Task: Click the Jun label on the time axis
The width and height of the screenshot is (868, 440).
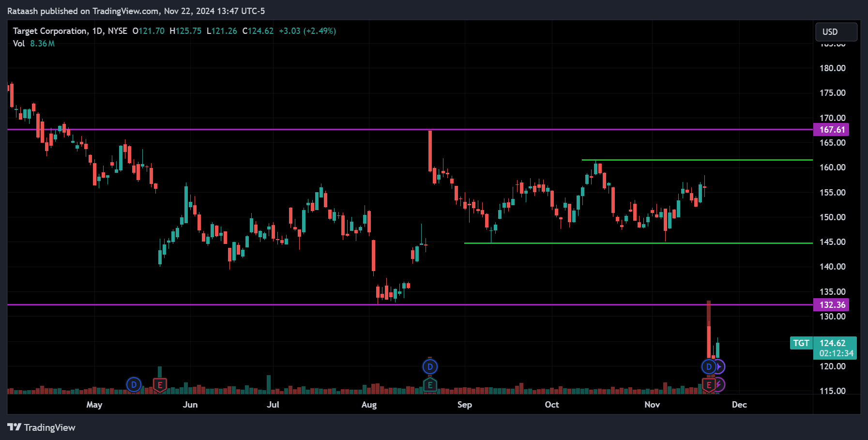Action: click(190, 405)
